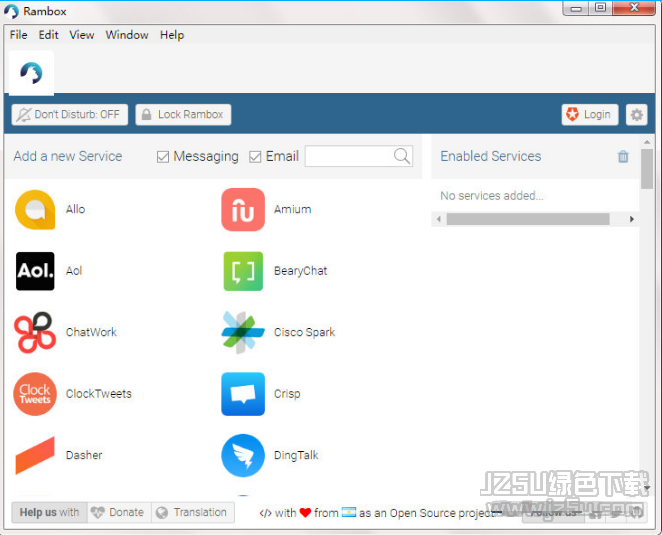662x535 pixels.
Task: Click the 'Enabled Services' heading
Action: [x=491, y=156]
